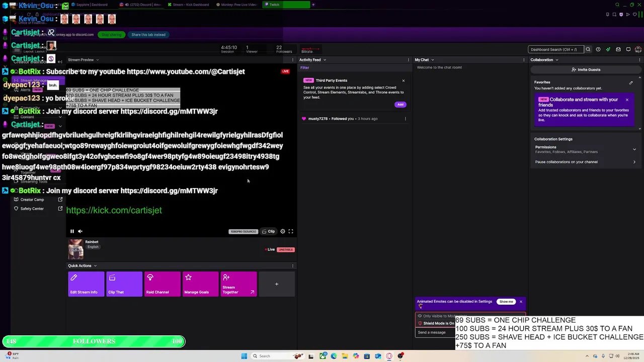Click inside the Dashboard Search field

pyautogui.click(x=555, y=49)
